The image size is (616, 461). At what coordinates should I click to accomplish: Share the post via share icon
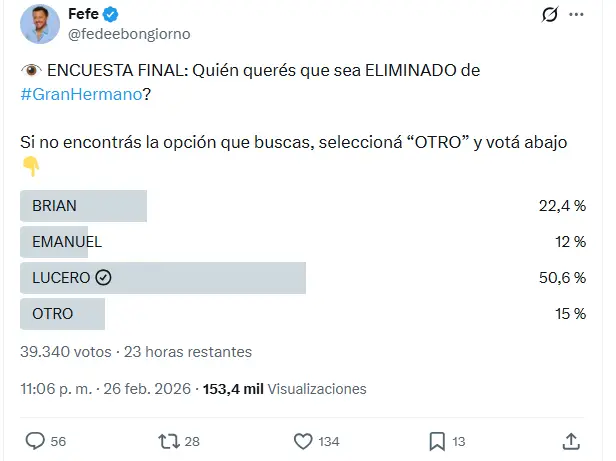571,440
